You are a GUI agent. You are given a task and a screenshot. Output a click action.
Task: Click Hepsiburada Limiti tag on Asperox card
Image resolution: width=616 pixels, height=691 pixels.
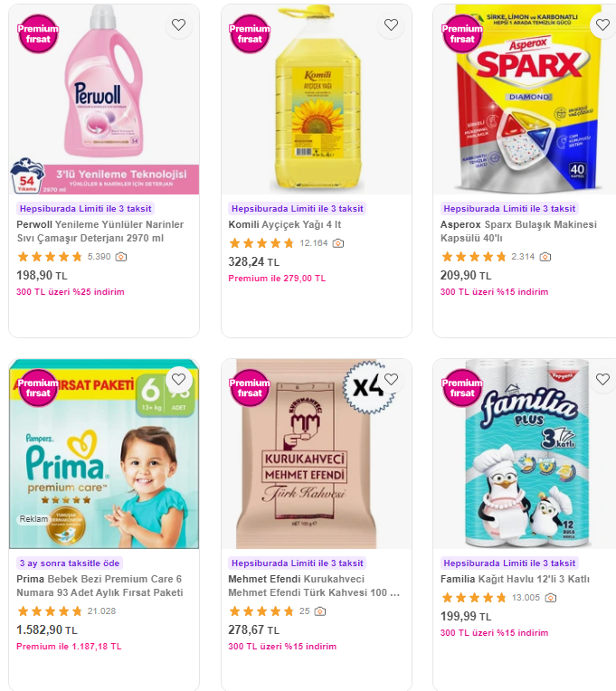tap(509, 209)
